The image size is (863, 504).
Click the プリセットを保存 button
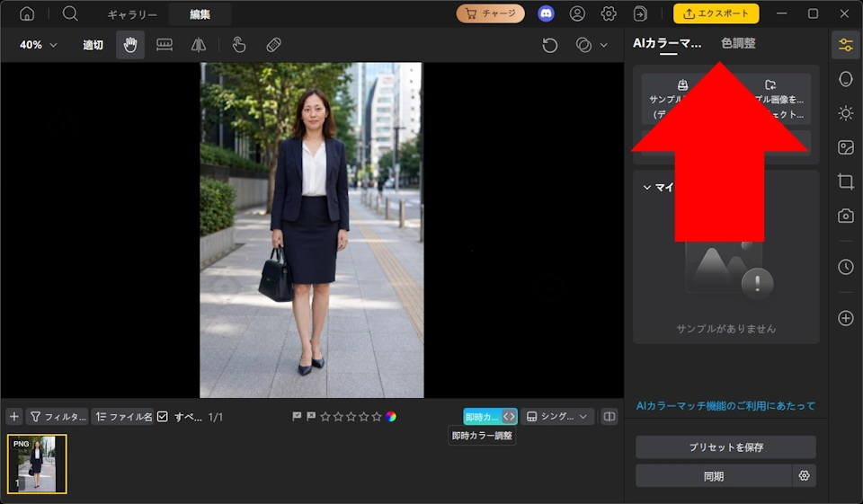726,447
